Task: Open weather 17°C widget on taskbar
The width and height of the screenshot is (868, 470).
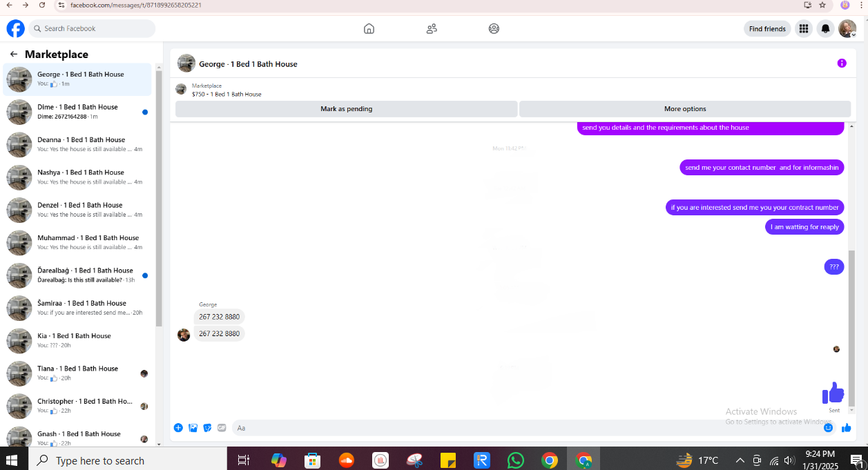Action: (x=697, y=460)
